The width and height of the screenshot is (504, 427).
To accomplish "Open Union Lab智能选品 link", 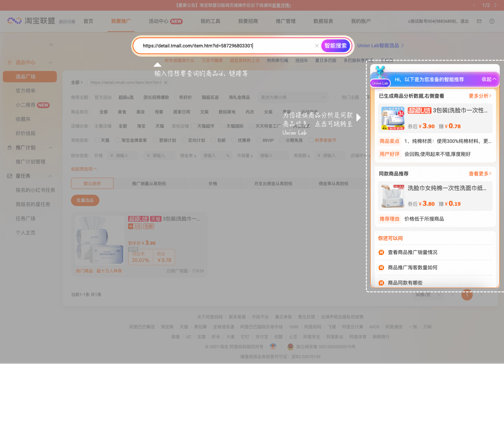I will (381, 46).
